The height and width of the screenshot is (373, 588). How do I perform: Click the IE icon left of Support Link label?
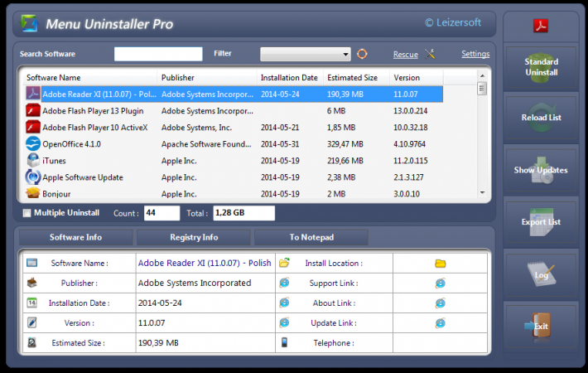tap(284, 283)
